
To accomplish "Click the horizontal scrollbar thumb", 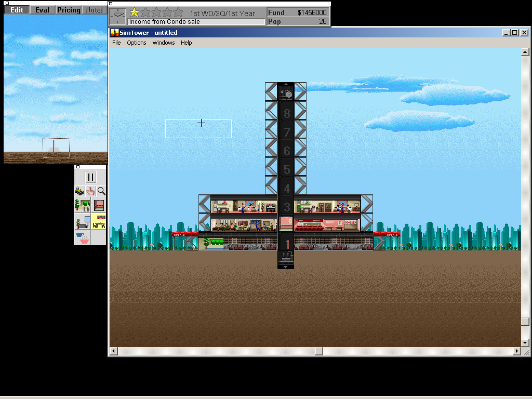I will coord(319,351).
